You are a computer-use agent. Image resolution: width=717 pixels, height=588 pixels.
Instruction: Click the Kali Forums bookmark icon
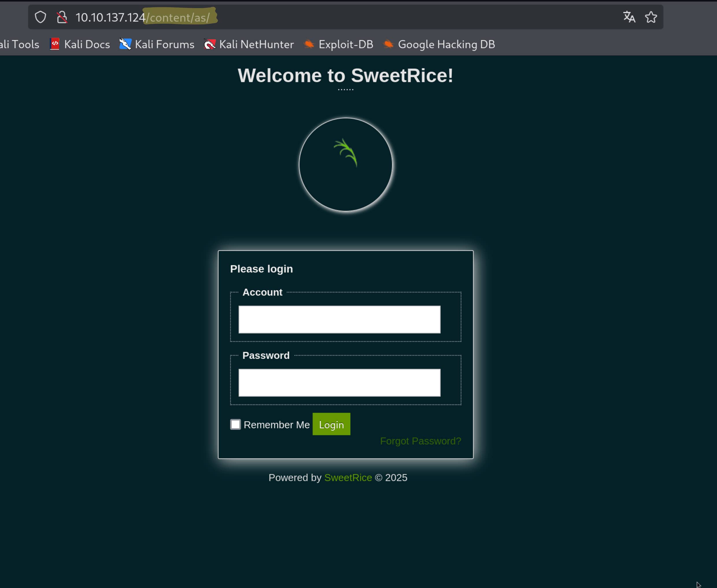click(125, 44)
